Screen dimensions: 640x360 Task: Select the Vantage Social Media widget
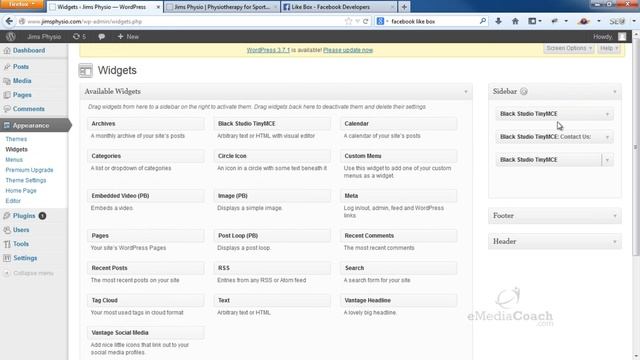(x=145, y=333)
